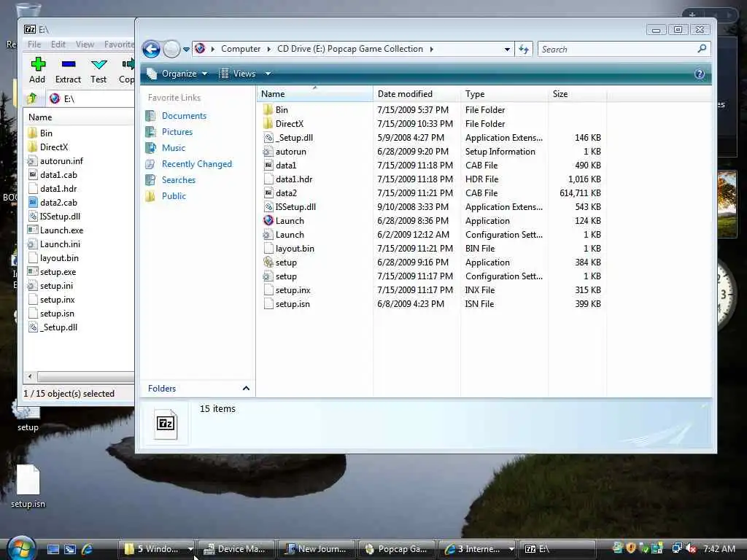Sort by the Name column header in Explorer
Viewport: 747px width, 560px height.
(315, 94)
